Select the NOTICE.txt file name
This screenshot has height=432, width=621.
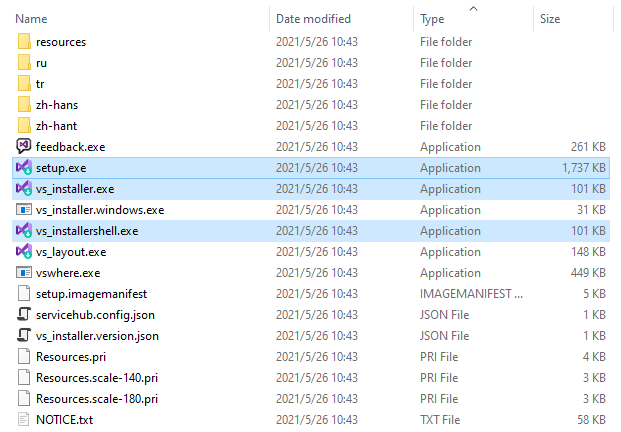point(65,420)
